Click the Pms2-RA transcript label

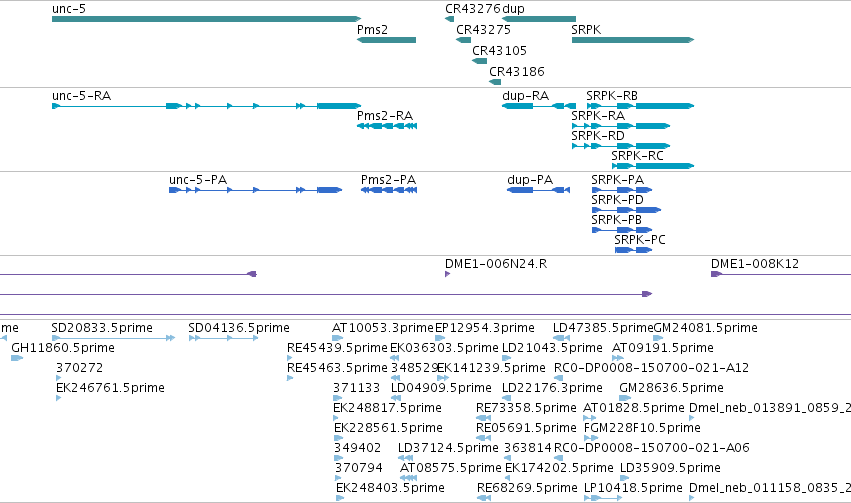tap(385, 116)
